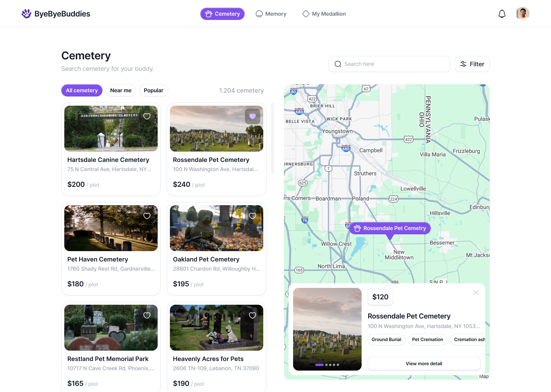This screenshot has height=392, width=551.
Task: Click the ByeByeBuddies paw logo
Action: (x=26, y=14)
